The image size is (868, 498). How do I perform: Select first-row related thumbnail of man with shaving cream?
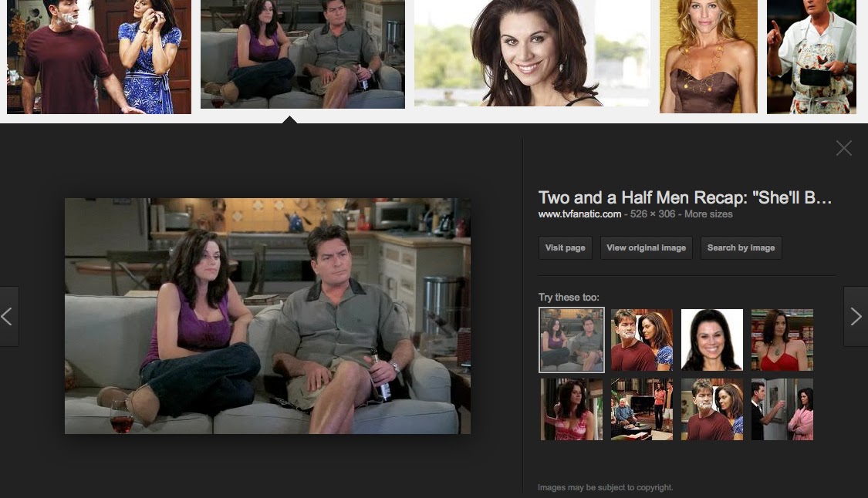click(x=642, y=340)
